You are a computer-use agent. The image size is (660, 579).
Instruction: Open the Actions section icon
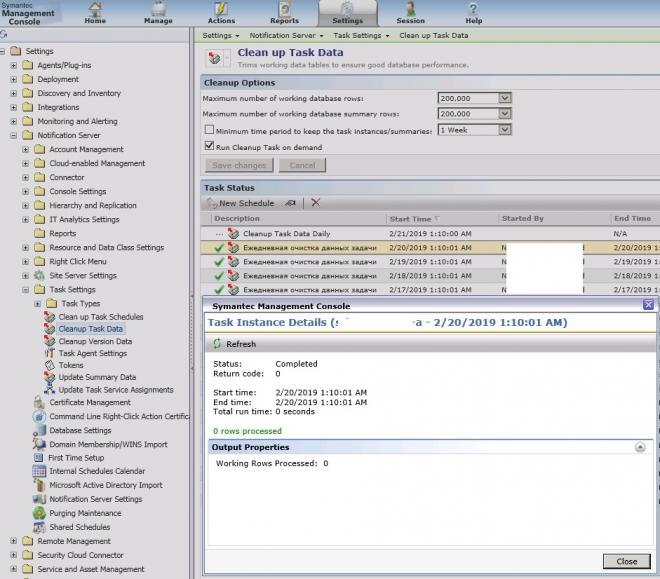221,9
